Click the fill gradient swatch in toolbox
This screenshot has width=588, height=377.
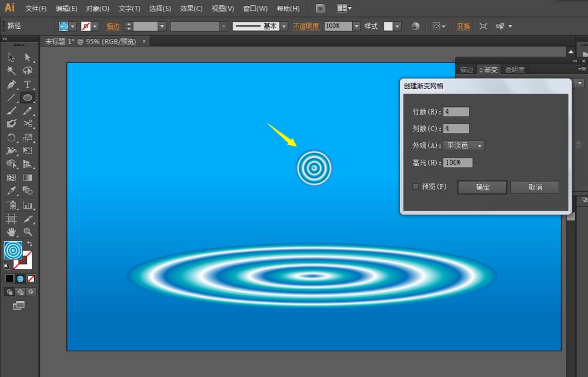pos(13,251)
